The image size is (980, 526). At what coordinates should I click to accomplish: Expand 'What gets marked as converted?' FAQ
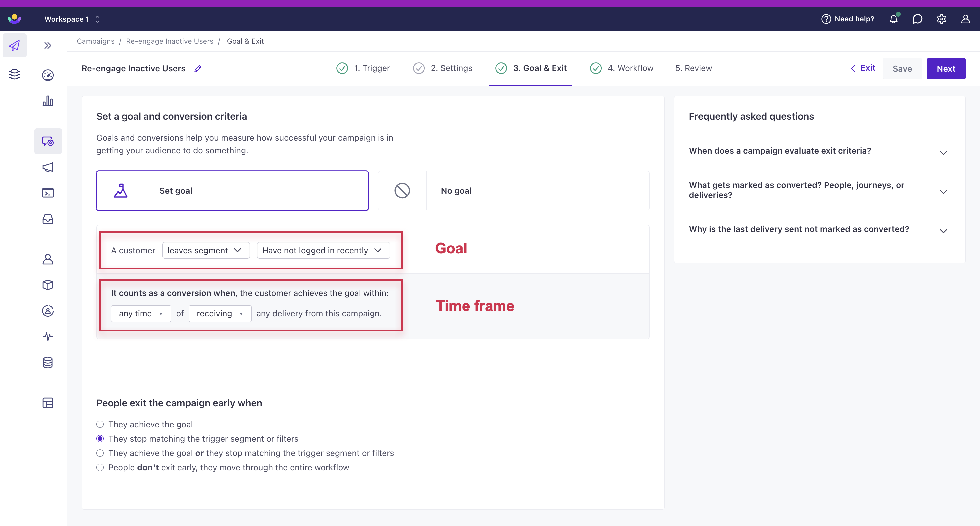[819, 190]
